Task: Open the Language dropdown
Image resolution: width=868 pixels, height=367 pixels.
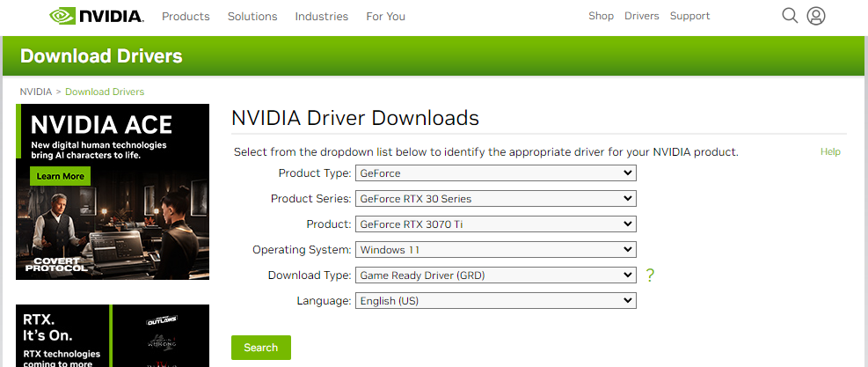Action: [496, 300]
